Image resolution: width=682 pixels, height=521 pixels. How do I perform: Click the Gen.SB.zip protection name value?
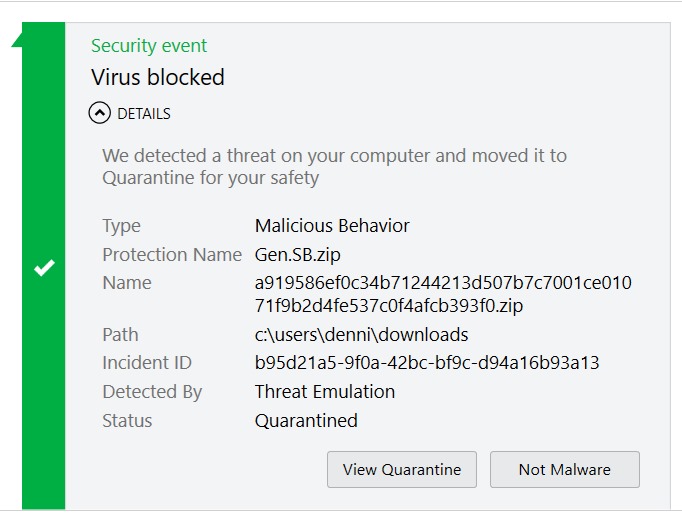[x=298, y=255]
